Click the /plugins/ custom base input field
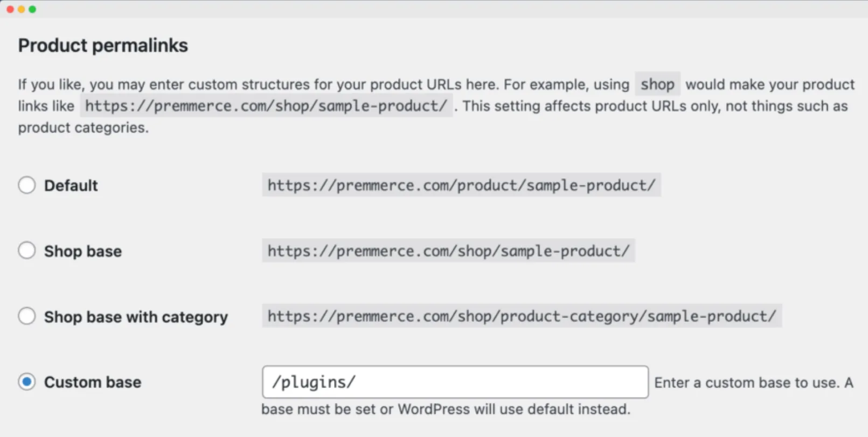Viewport: 868px width, 437px height. [x=455, y=382]
